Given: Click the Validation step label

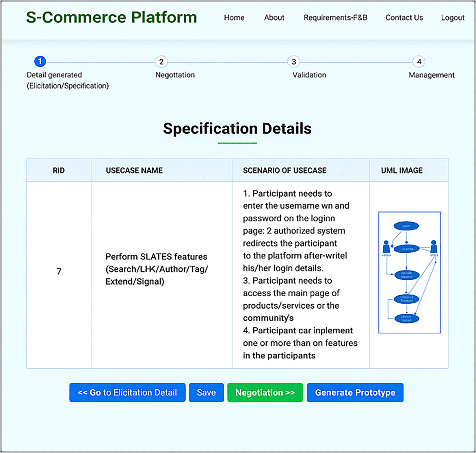Looking at the screenshot, I should coord(309,75).
